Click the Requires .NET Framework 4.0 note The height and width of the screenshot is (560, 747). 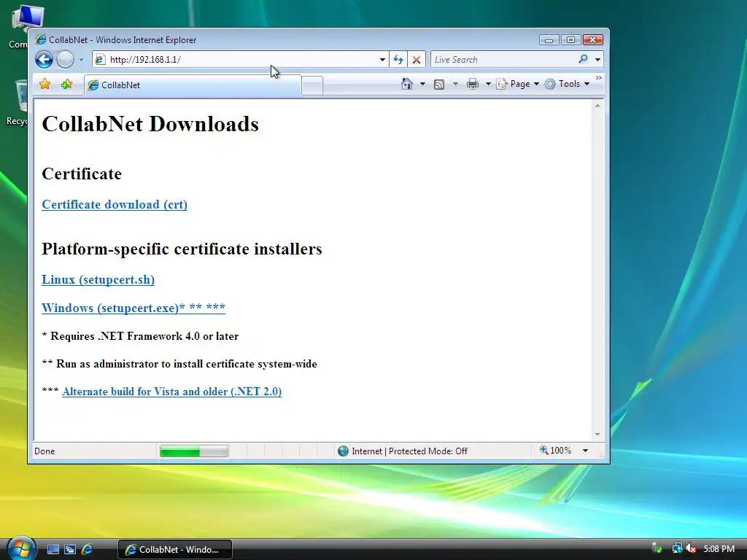(x=140, y=335)
